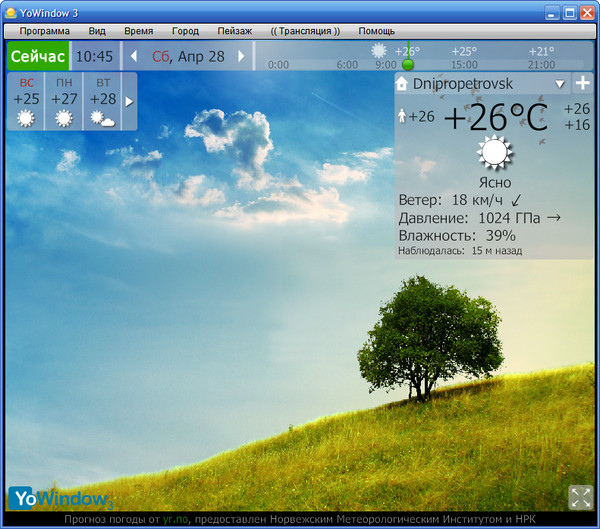Go to previous date with left arrow
Screen dimensions: 600x529
pos(135,56)
